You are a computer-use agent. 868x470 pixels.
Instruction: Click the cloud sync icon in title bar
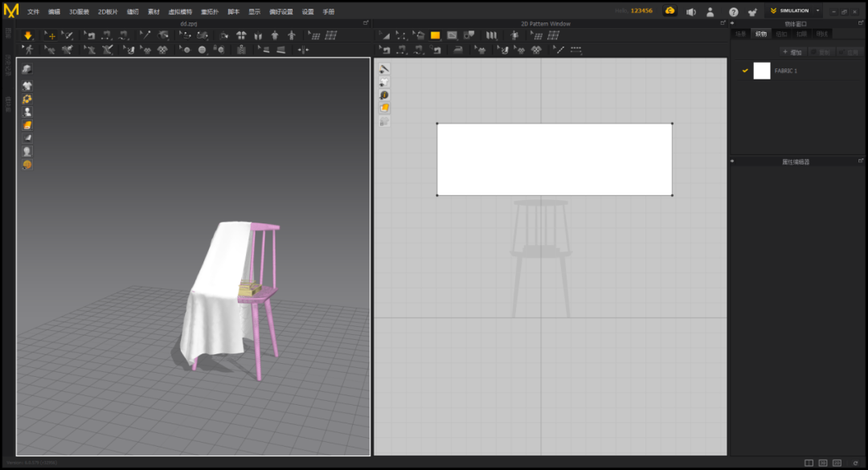click(669, 11)
